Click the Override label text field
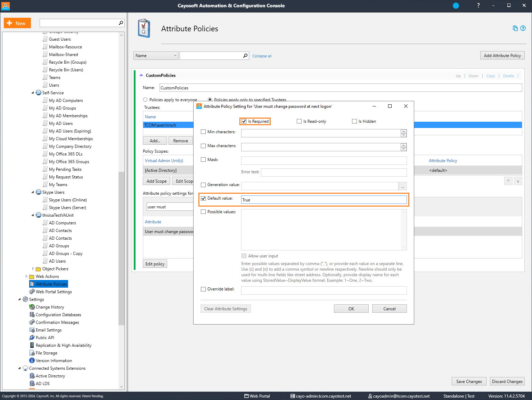 pyautogui.click(x=324, y=290)
